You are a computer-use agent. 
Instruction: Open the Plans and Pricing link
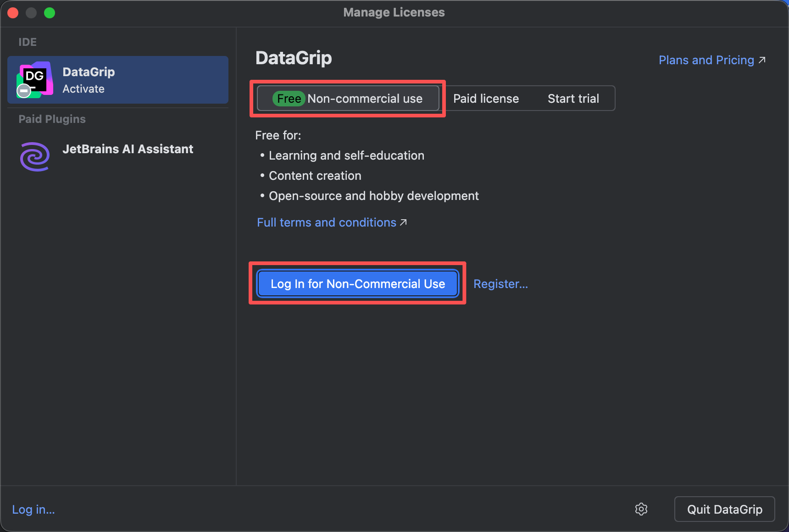click(x=706, y=60)
